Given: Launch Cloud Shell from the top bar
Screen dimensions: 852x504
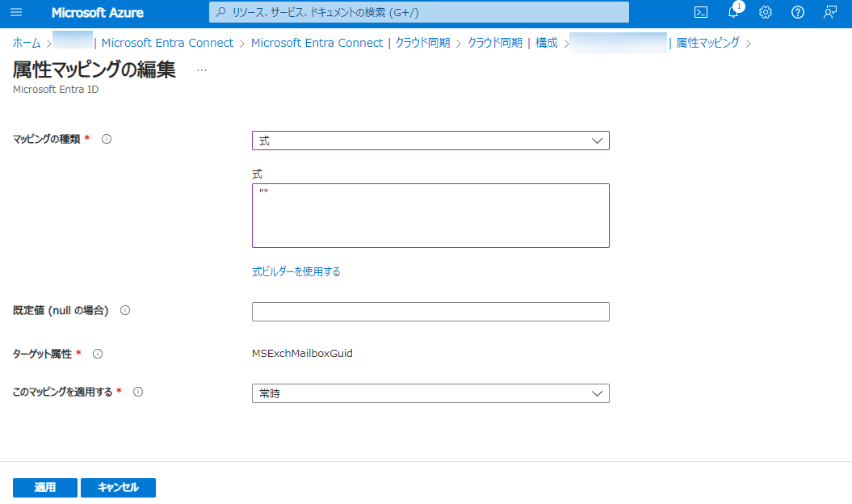Looking at the screenshot, I should [x=701, y=12].
